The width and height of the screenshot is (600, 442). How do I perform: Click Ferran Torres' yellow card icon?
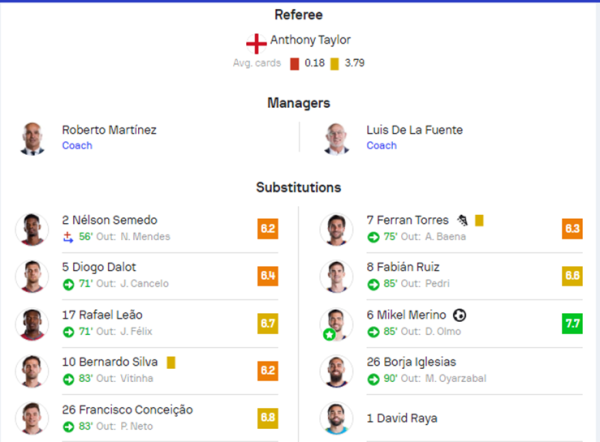(x=479, y=220)
